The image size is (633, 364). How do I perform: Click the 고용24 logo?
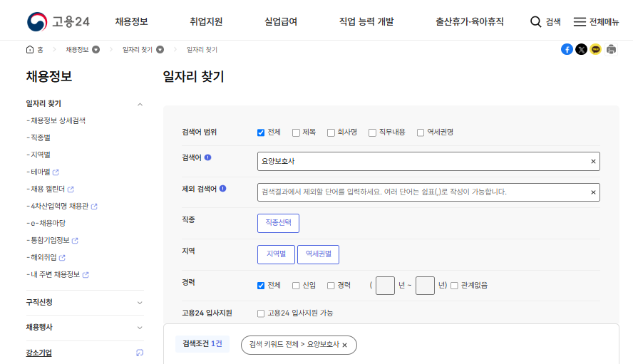[x=58, y=21]
